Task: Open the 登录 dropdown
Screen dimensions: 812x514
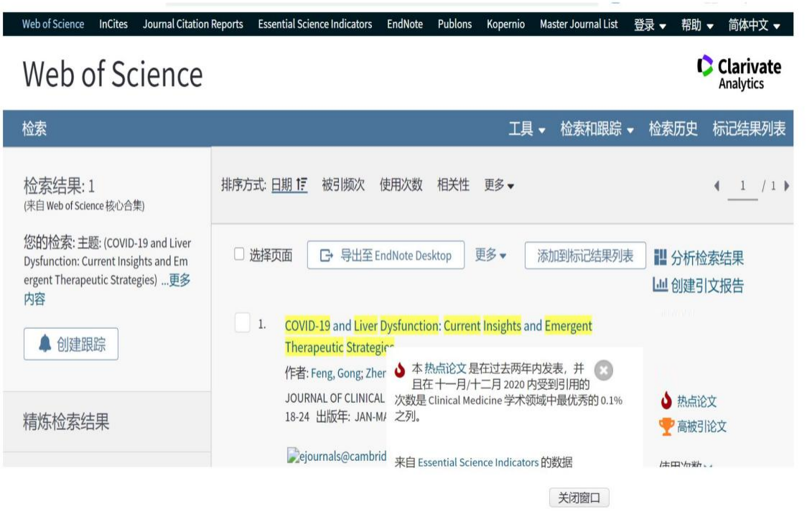Action: tap(650, 24)
